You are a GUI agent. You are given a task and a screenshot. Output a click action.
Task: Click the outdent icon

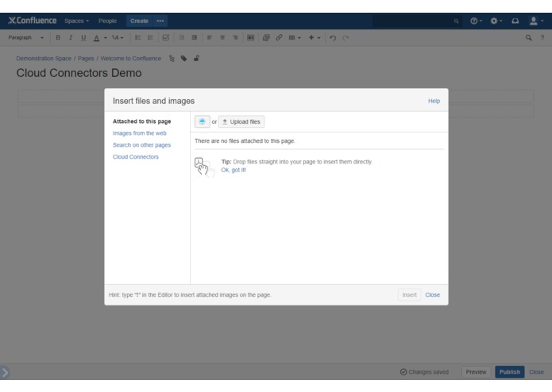point(181,37)
